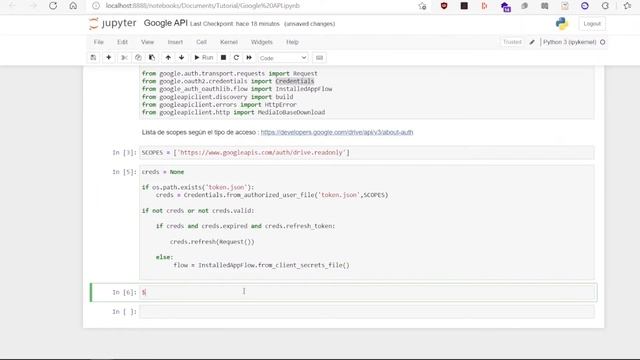Focus the active In [6] cell input
This screenshot has width=640, height=360.
click(367, 292)
